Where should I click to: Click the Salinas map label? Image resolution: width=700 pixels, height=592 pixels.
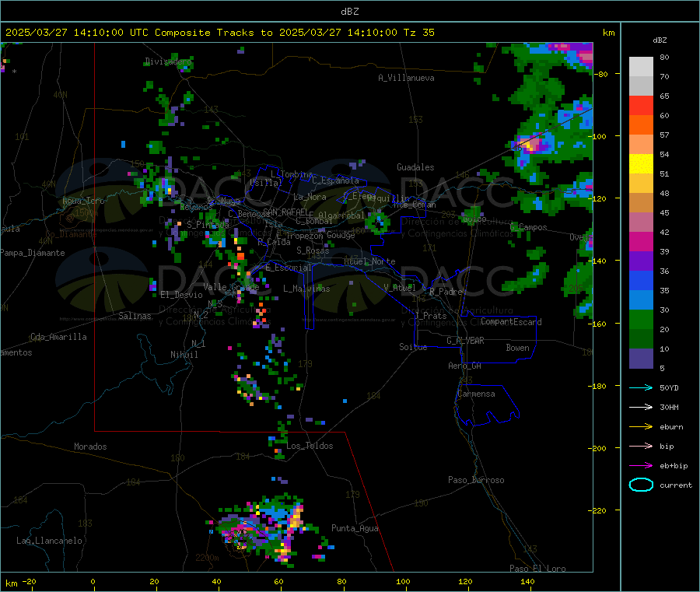pos(135,316)
